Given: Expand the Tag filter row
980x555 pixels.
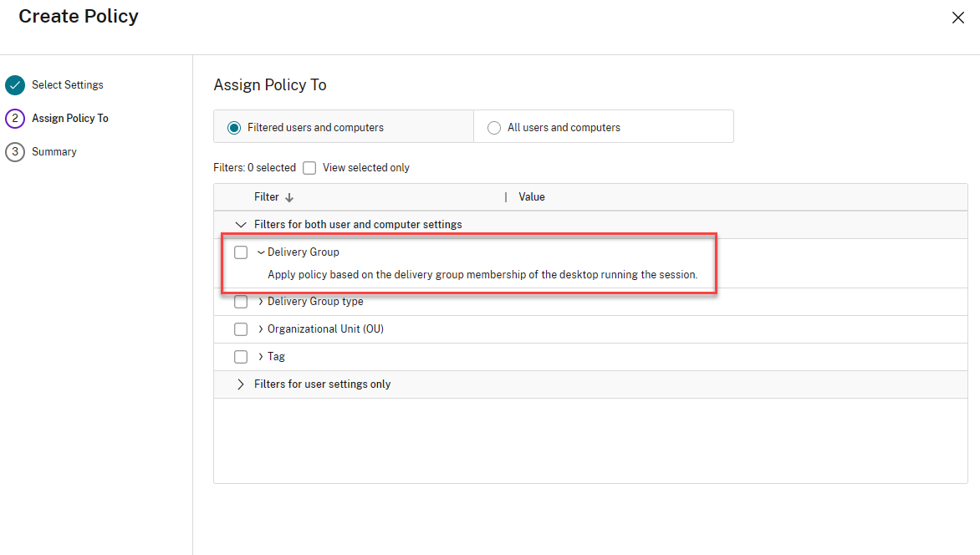Looking at the screenshot, I should [261, 357].
